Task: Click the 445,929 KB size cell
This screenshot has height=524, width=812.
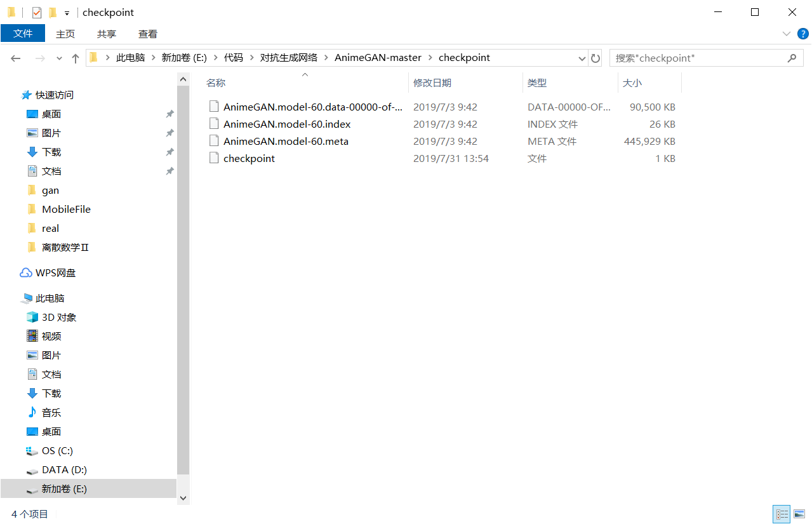Action: coord(649,141)
